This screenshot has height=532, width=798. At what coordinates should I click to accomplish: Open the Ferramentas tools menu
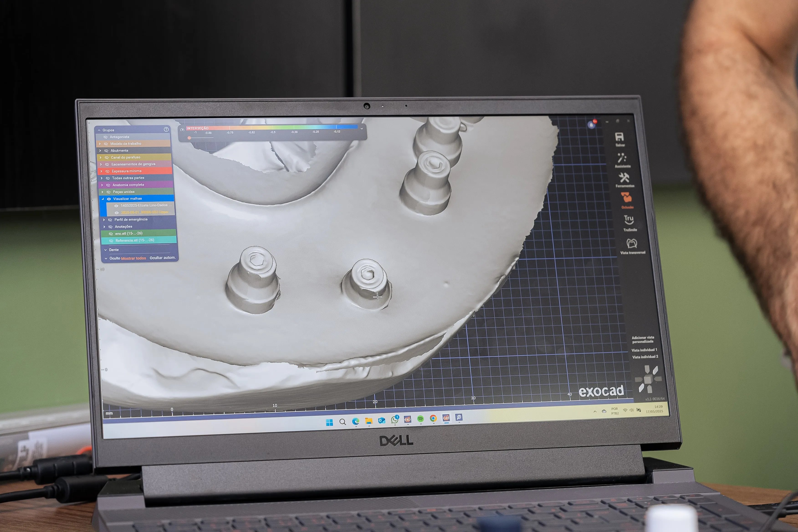[x=624, y=178]
